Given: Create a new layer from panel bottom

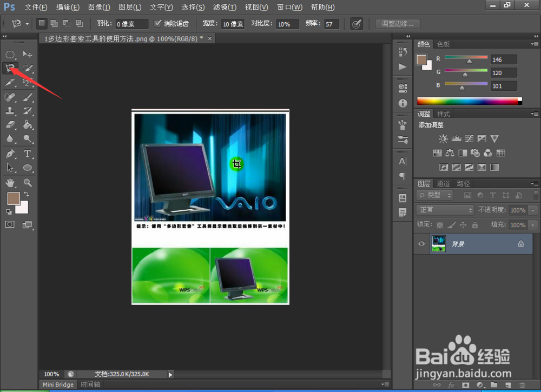Looking at the screenshot, I should click(x=508, y=385).
